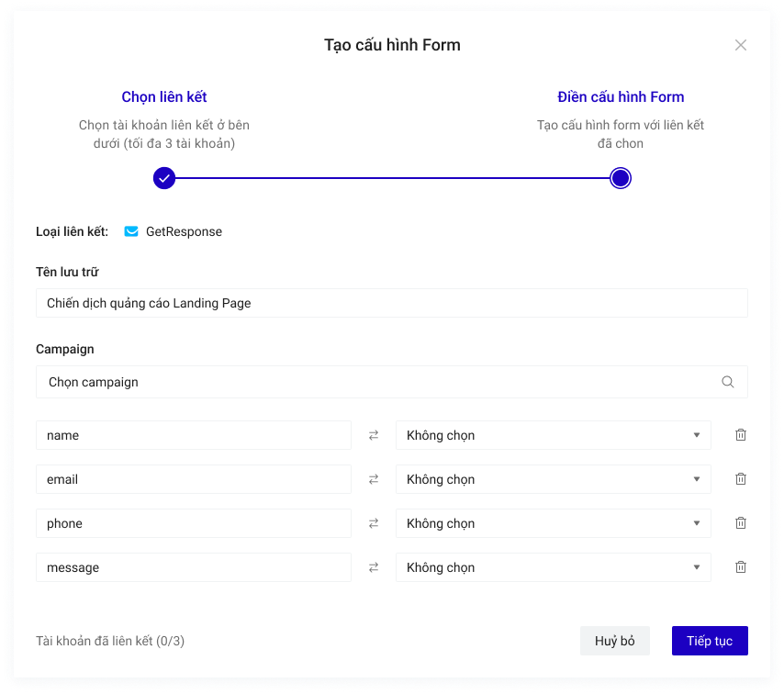Delete the email field mapping row

(740, 479)
